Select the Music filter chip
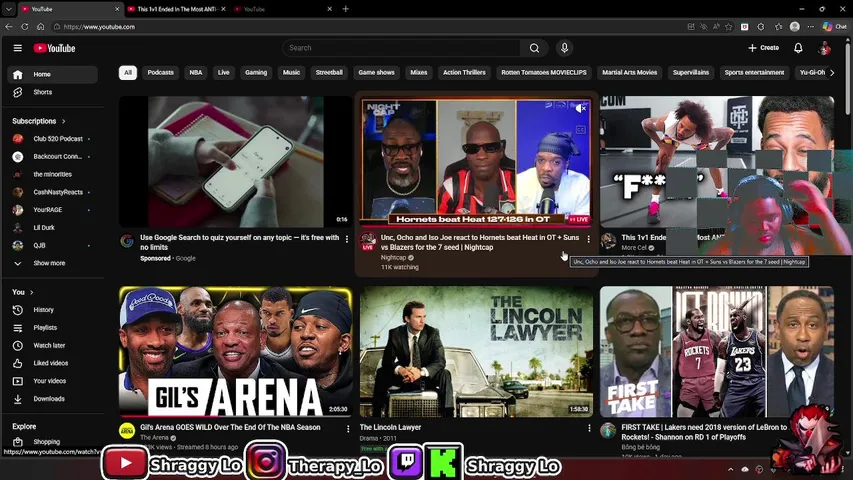Viewport: 853px width, 480px height. [x=292, y=72]
